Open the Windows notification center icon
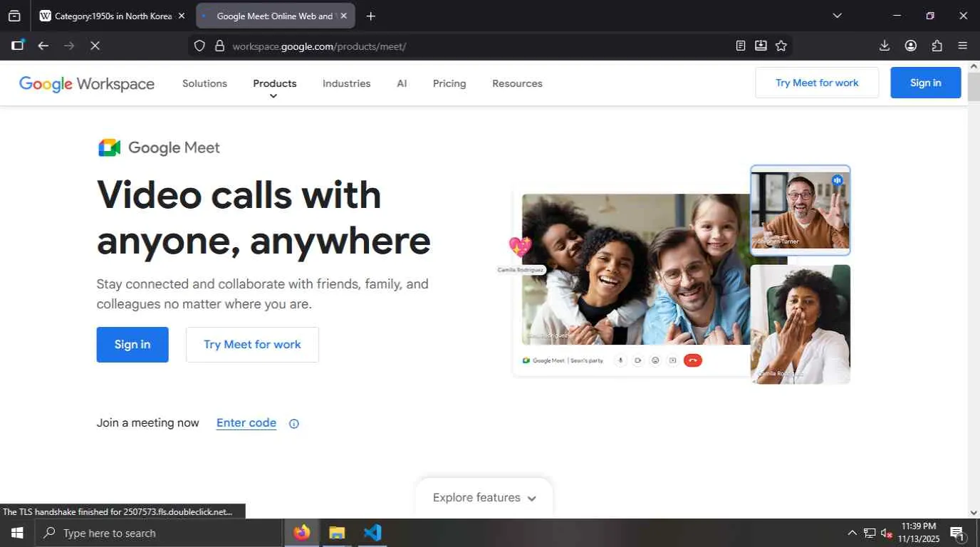This screenshot has height=547, width=980. 958,533
